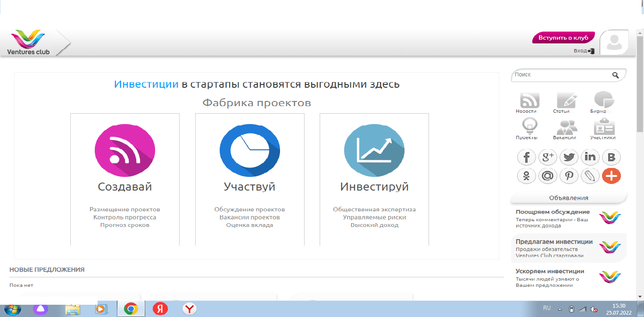Click the orange plus share icon
Screen dimensions: 644x317
pos(611,176)
